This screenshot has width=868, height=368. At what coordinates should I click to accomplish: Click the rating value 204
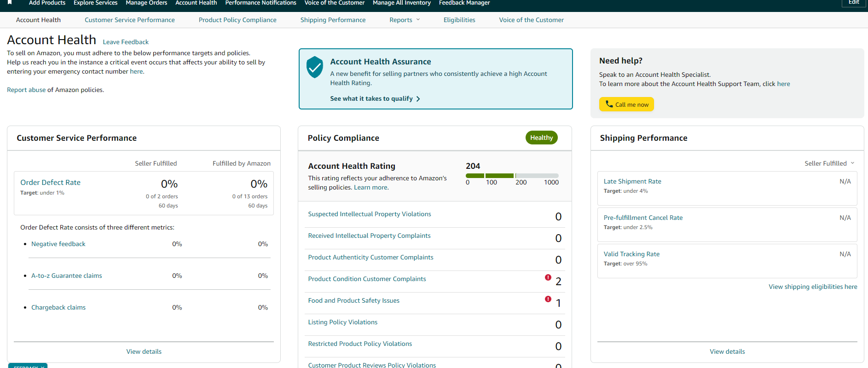point(473,166)
